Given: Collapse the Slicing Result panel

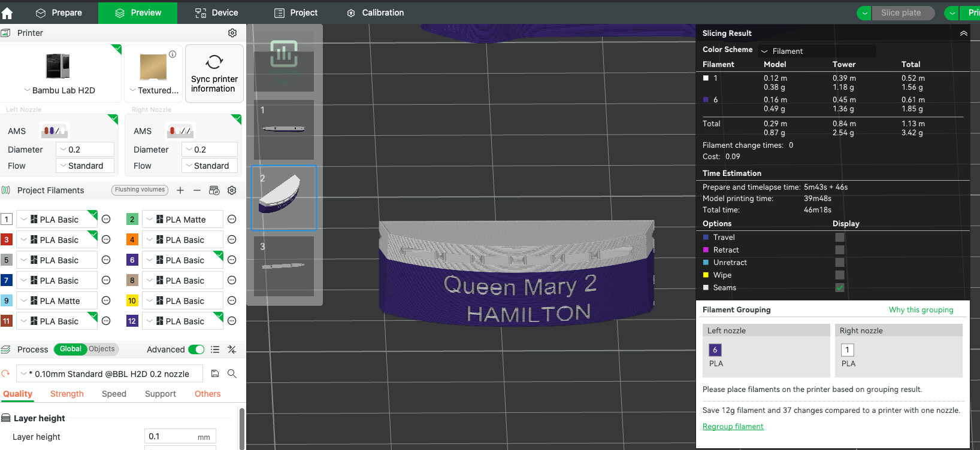Looking at the screenshot, I should [x=964, y=34].
